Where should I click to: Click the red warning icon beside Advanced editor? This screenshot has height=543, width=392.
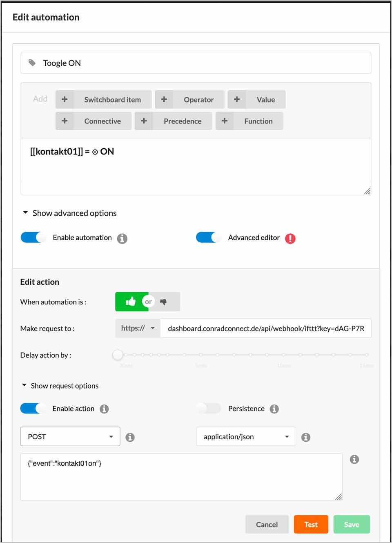[x=290, y=238]
